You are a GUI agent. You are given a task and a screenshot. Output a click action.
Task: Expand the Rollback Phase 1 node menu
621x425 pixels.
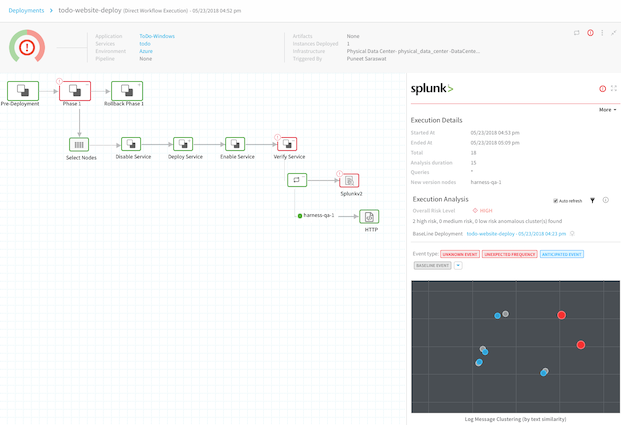[139, 84]
